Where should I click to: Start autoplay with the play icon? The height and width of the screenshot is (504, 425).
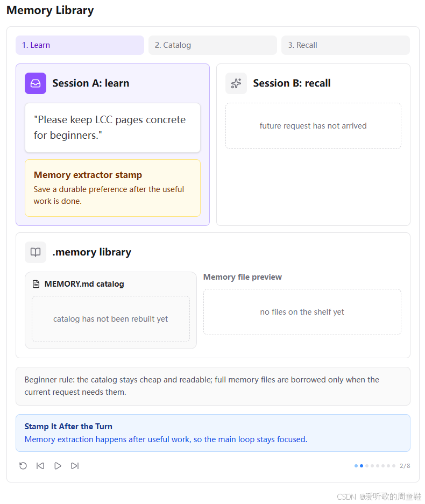point(58,466)
